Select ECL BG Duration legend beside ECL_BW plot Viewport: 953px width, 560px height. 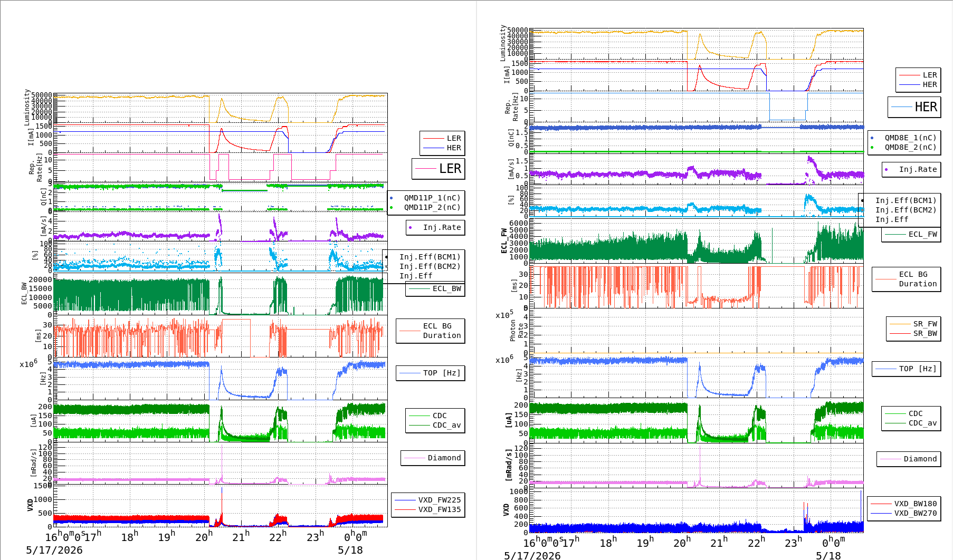point(442,331)
